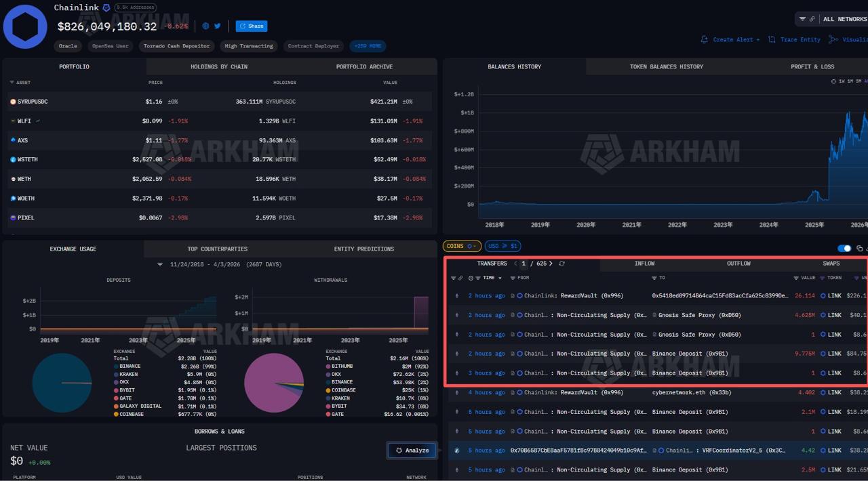Image resolution: width=868 pixels, height=481 pixels.
Task: Click the Chainlink entity logo avatar
Action: point(24,26)
